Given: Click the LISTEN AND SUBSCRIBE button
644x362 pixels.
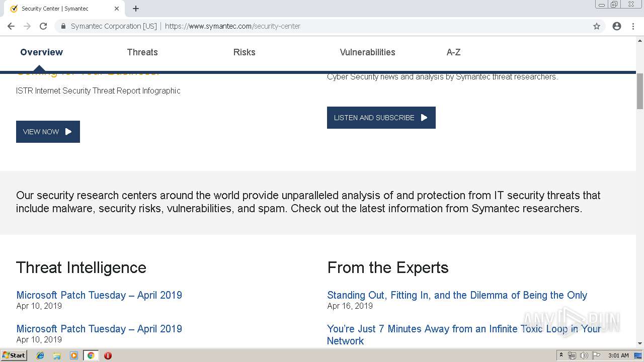Looking at the screenshot, I should 381,118.
